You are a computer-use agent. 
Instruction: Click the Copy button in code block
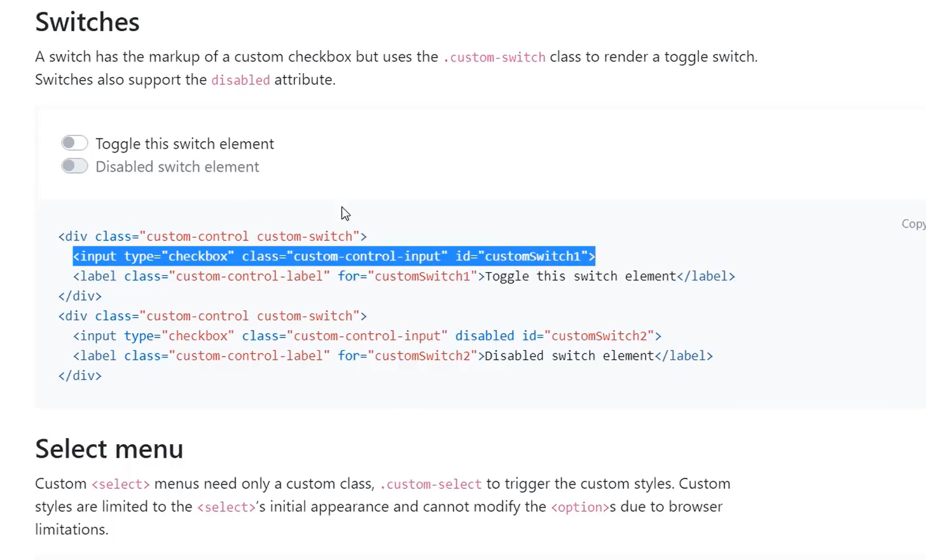click(913, 224)
